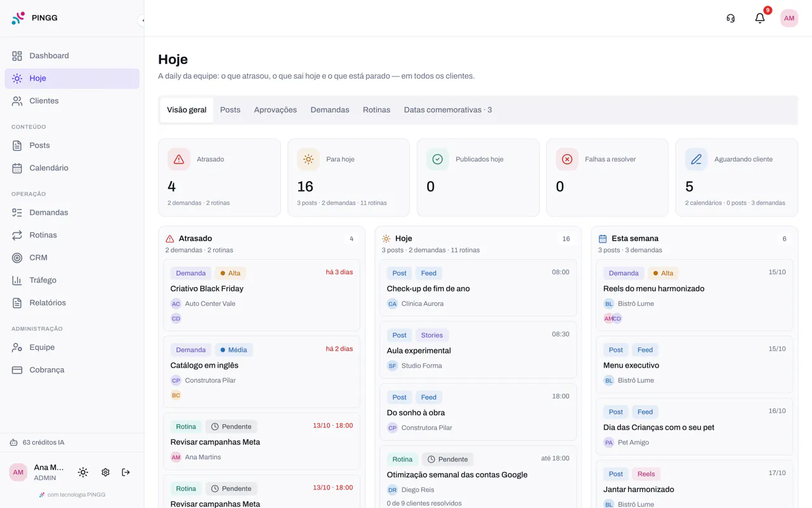Viewport: 812px width, 508px height.
Task: Open Equipe in sidebar
Action: click(x=72, y=347)
